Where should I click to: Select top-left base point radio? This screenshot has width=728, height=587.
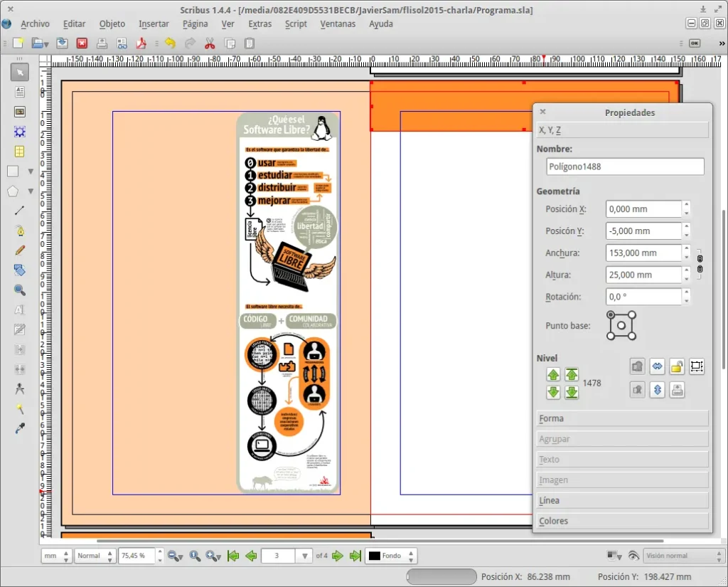click(611, 315)
